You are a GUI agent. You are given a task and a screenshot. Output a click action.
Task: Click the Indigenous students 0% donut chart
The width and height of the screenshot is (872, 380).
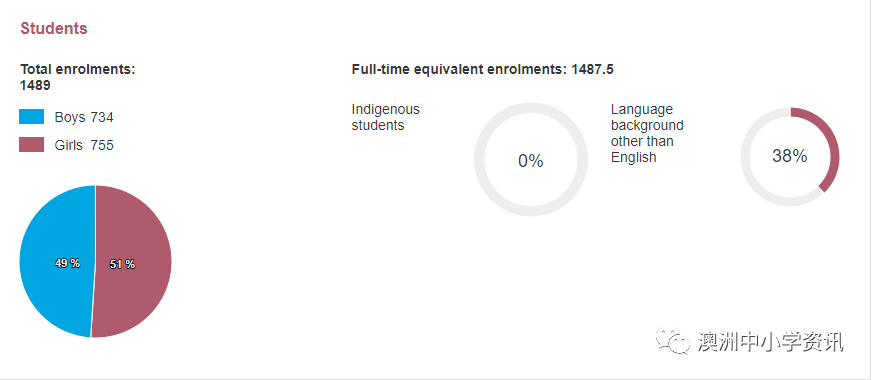click(x=531, y=160)
